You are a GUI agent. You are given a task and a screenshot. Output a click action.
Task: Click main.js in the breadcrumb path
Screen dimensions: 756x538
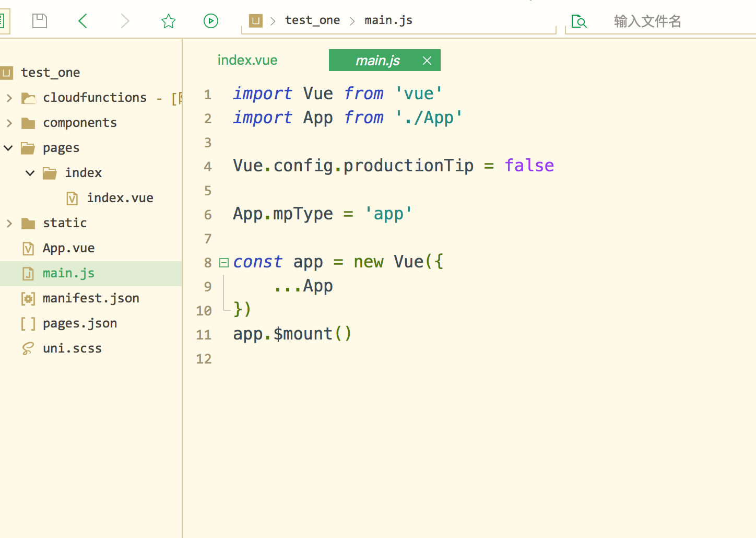click(x=388, y=20)
